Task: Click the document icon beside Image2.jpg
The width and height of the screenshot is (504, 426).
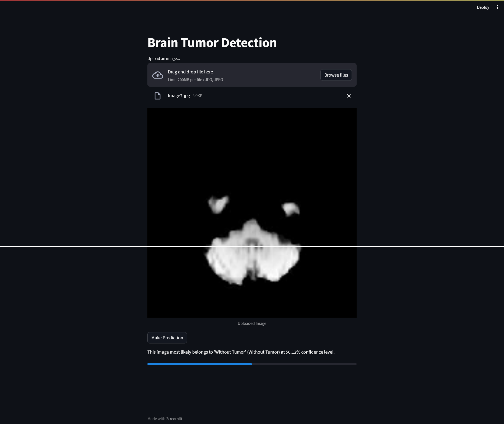Action: click(157, 96)
